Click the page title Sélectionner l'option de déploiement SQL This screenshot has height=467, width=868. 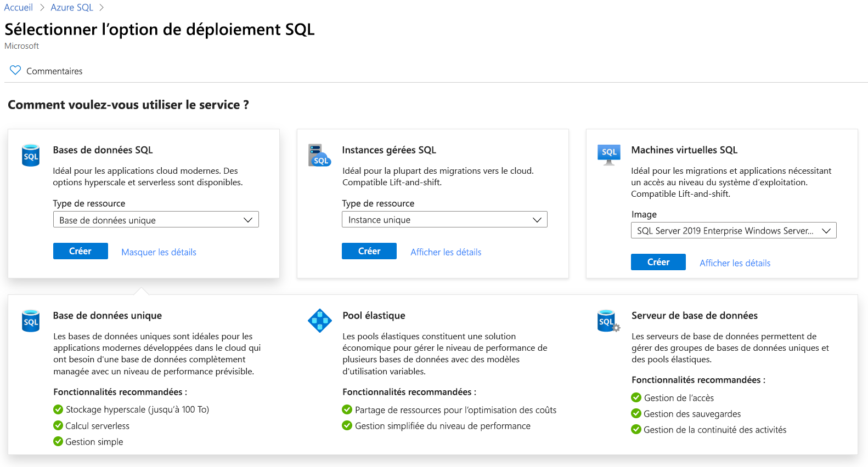click(160, 30)
